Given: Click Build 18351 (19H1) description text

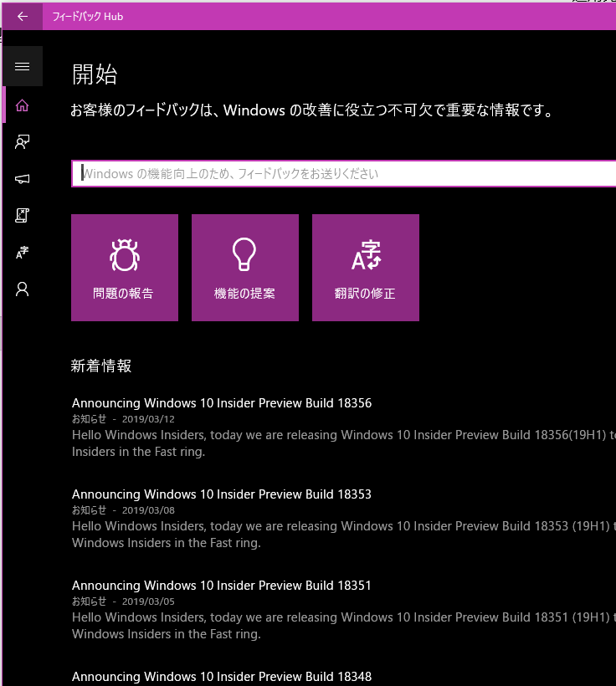Looking at the screenshot, I should (x=344, y=626).
